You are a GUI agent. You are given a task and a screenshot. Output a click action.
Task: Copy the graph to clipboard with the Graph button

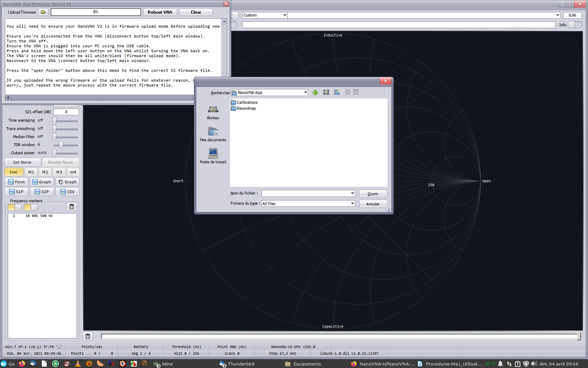pos(67,182)
